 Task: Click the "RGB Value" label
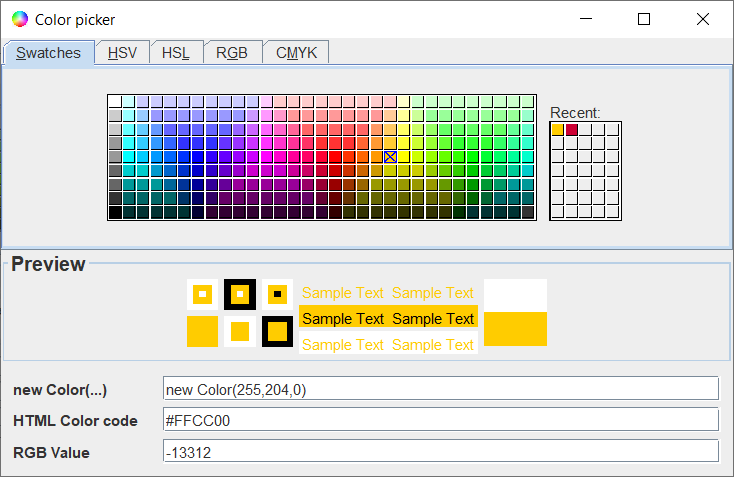pyautogui.click(x=51, y=452)
